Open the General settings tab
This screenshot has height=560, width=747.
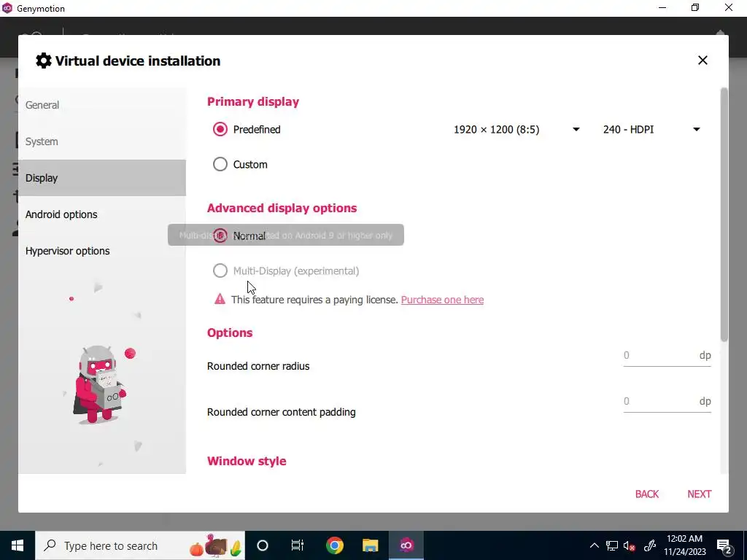[x=102, y=105]
